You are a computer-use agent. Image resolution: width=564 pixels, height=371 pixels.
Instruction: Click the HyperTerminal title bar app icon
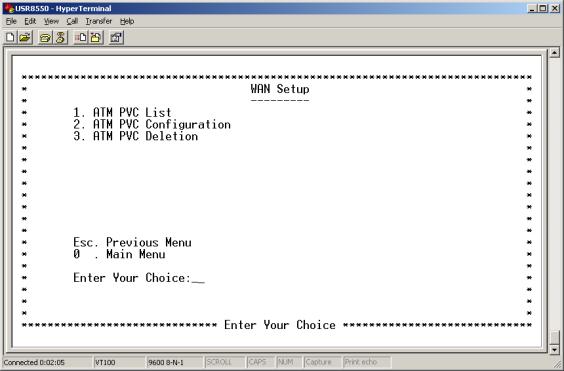[x=9, y=8]
